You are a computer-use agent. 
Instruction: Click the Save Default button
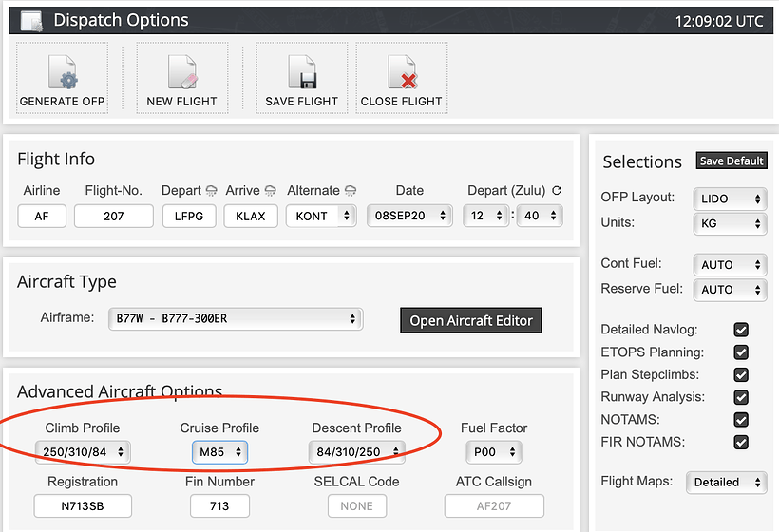click(x=731, y=161)
